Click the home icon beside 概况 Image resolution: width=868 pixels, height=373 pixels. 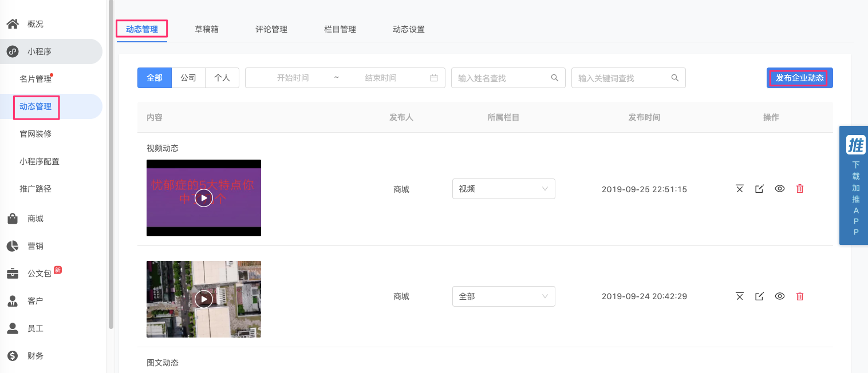(13, 24)
